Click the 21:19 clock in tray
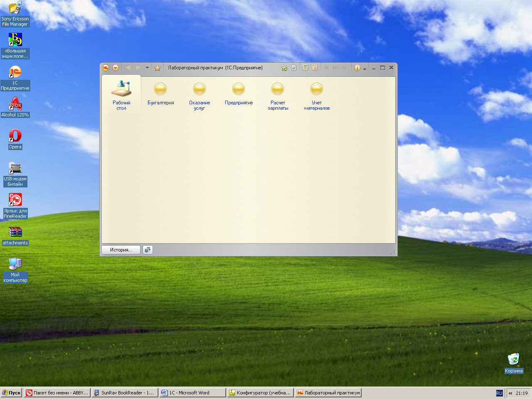 (x=522, y=393)
